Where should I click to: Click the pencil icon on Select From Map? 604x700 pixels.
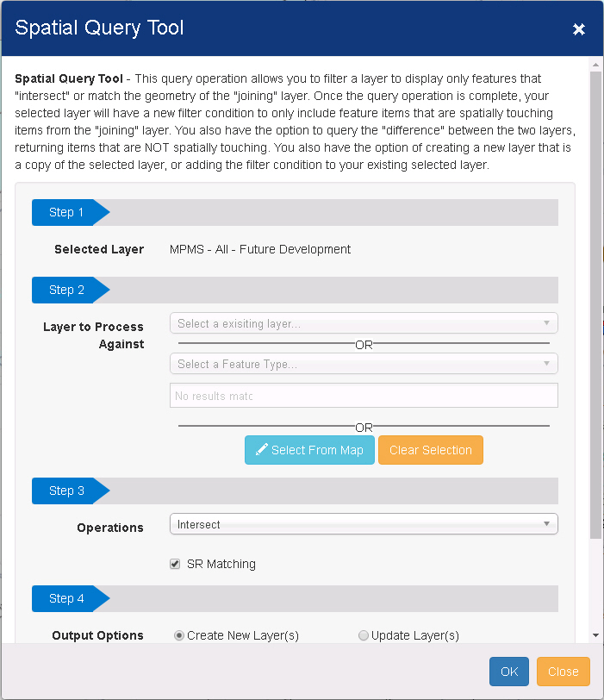tap(260, 450)
